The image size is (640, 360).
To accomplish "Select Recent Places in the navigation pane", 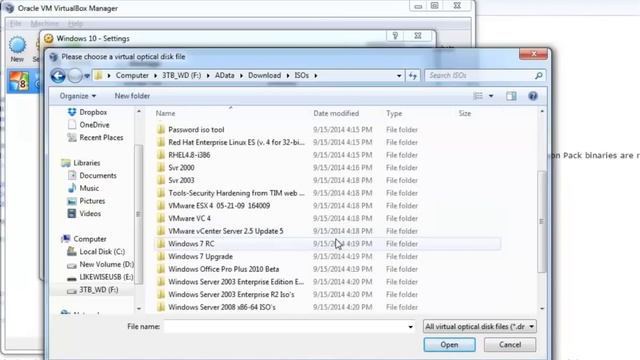I will click(x=95, y=138).
